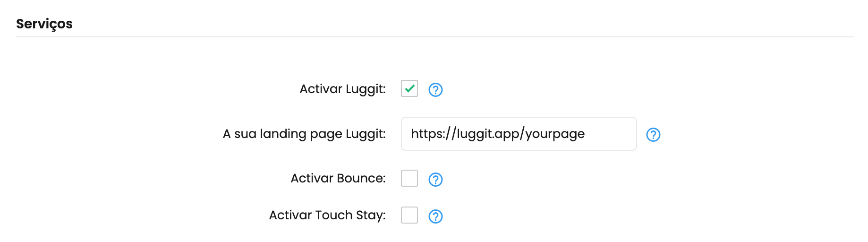
Task: Place cursor in https://luggit.app/yourpage text
Action: [498, 134]
